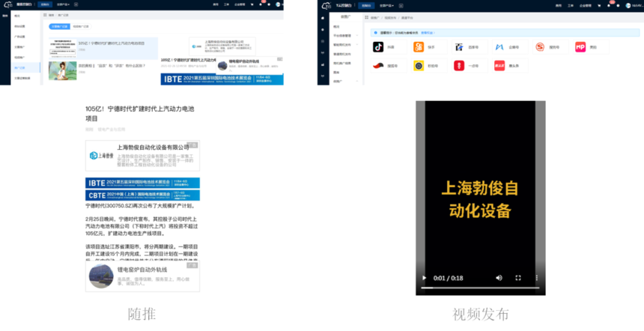Screen dimensions: 644x331
Task: Play the 上海勃俊自动化设备 video
Action: pyautogui.click(x=425, y=278)
